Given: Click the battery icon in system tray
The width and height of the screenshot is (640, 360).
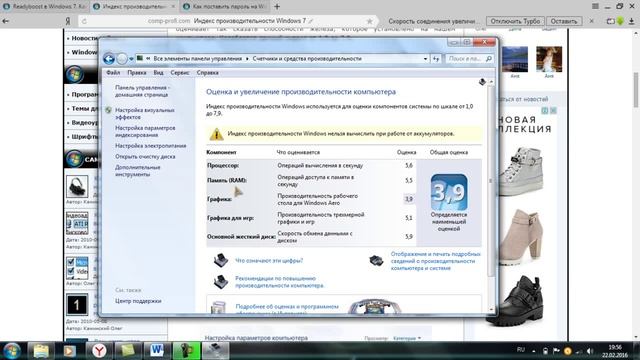Looking at the screenshot, I should tap(545, 351).
